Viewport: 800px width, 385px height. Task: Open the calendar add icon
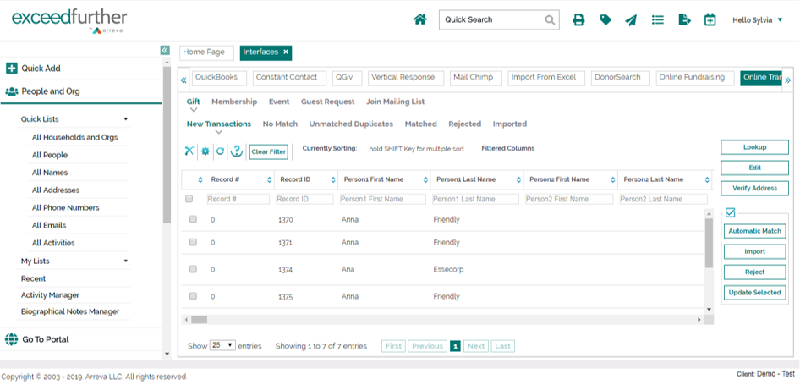pos(710,20)
